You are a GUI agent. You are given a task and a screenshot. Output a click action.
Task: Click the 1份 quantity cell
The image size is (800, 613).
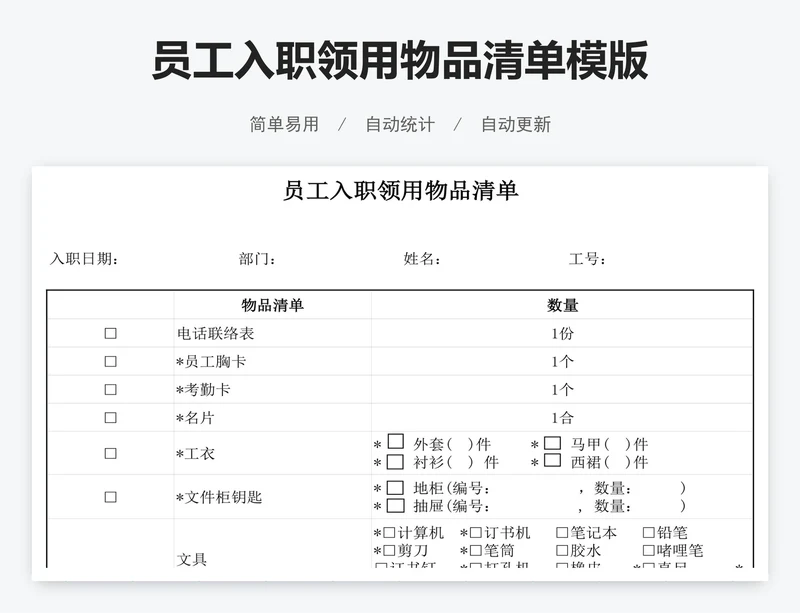click(x=562, y=333)
